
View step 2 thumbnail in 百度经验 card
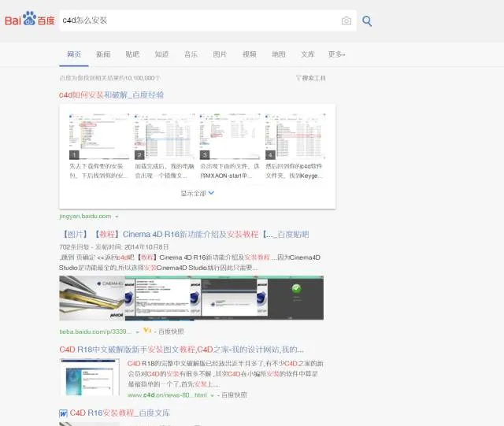point(165,136)
